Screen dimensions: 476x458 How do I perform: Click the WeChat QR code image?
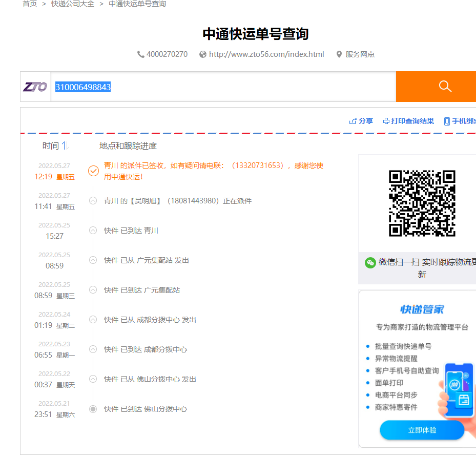[x=422, y=203]
